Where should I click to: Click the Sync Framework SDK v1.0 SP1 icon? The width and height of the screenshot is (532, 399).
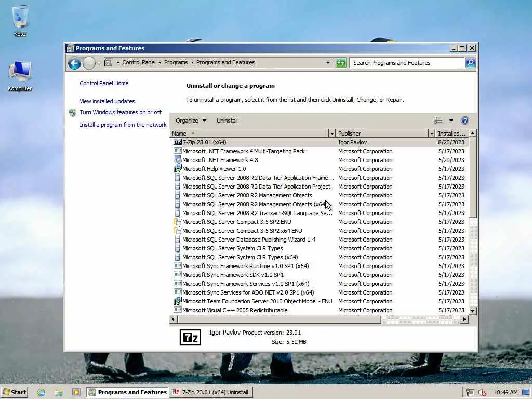point(178,274)
